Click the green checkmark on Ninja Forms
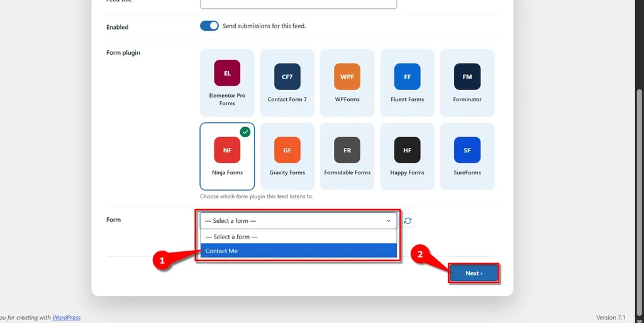Image resolution: width=644 pixels, height=323 pixels. (x=245, y=132)
